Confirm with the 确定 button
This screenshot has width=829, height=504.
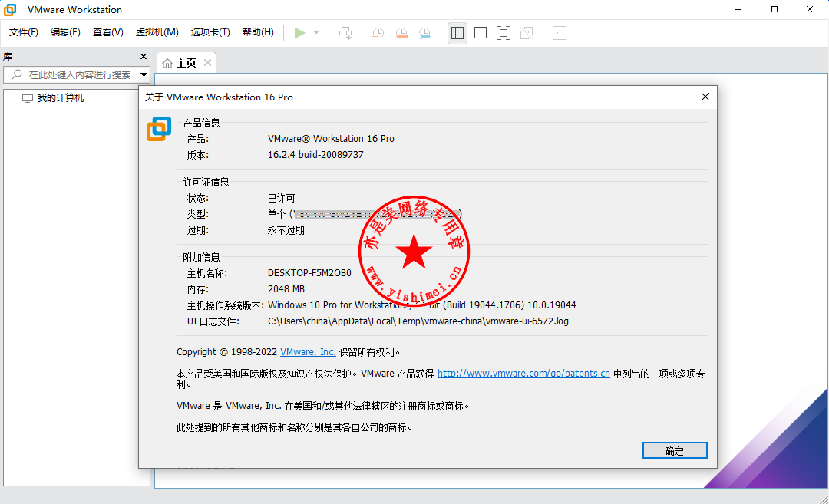point(675,450)
